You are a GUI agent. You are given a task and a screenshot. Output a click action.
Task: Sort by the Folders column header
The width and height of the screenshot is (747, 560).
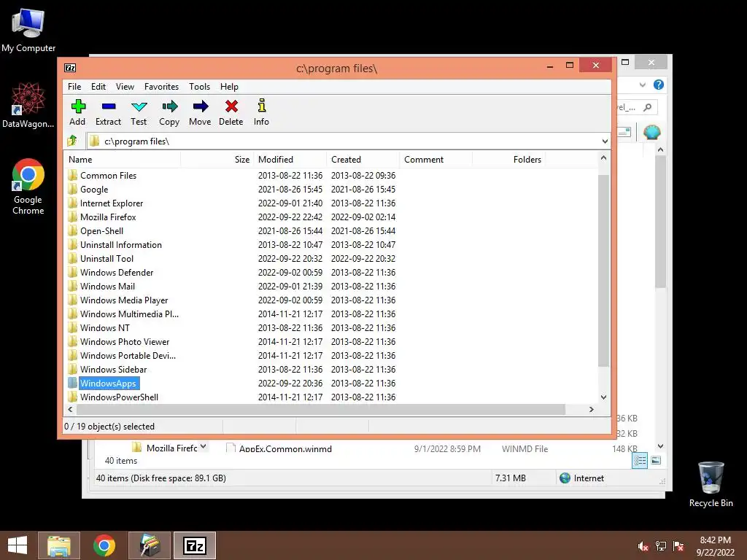[x=508, y=160]
